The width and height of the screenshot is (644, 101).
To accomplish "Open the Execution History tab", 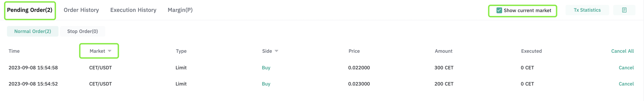I will tap(133, 10).
